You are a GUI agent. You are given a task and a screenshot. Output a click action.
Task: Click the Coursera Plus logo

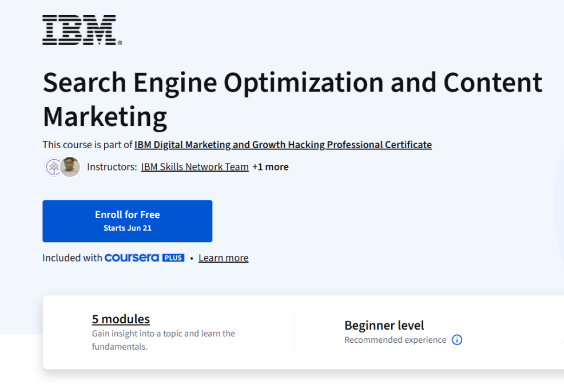pos(144,258)
